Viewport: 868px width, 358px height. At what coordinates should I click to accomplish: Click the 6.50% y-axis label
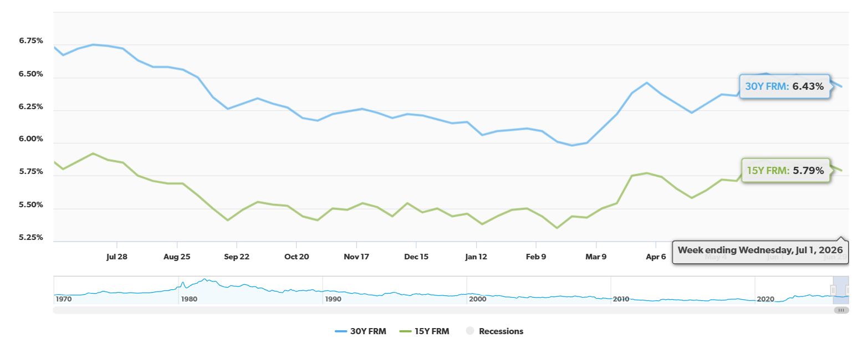(x=30, y=74)
